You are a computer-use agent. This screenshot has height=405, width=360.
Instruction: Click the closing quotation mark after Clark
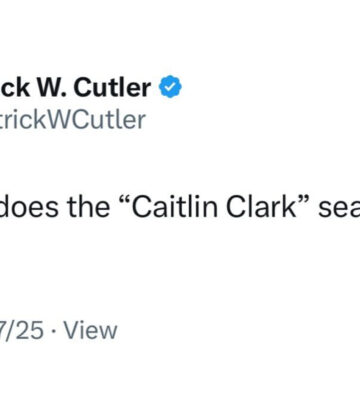tap(305, 201)
